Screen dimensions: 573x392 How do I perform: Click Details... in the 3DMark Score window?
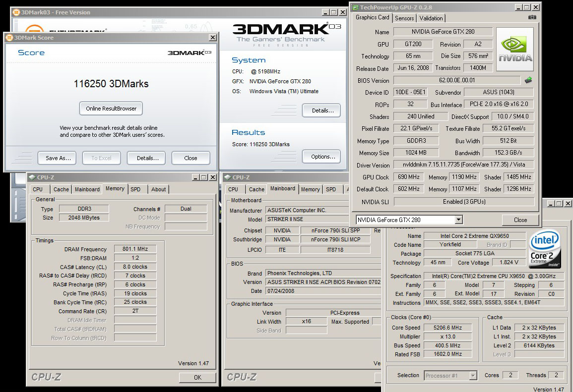146,158
